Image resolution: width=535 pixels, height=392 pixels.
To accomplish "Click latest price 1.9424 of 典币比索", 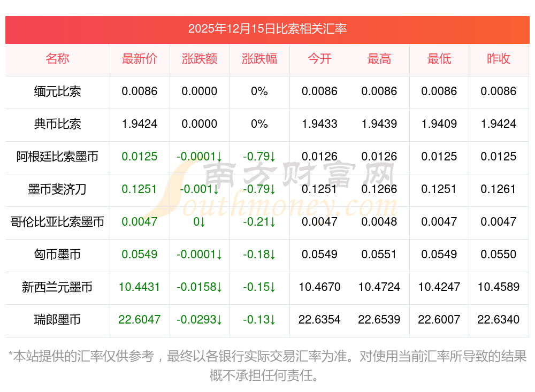I will coord(140,124).
